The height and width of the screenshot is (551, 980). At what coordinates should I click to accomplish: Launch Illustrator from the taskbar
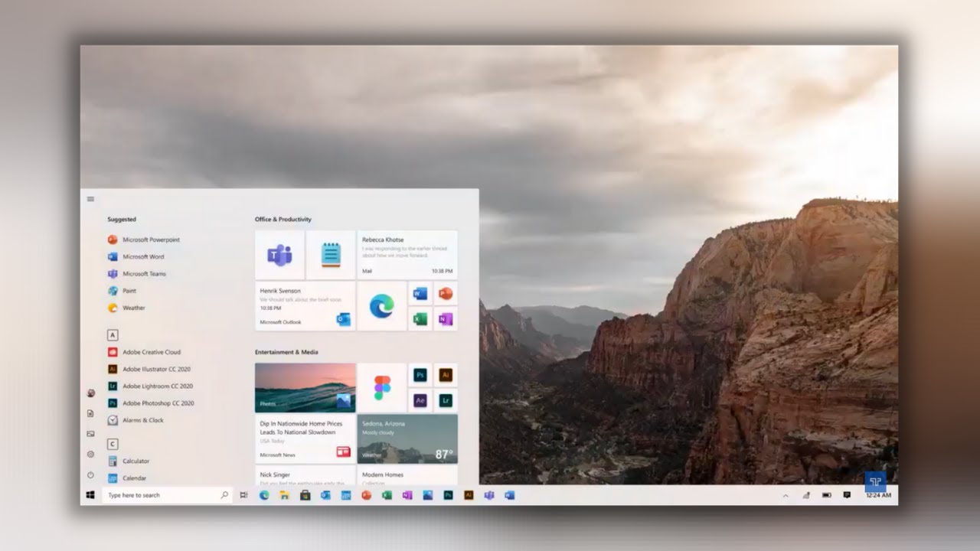[x=469, y=495]
